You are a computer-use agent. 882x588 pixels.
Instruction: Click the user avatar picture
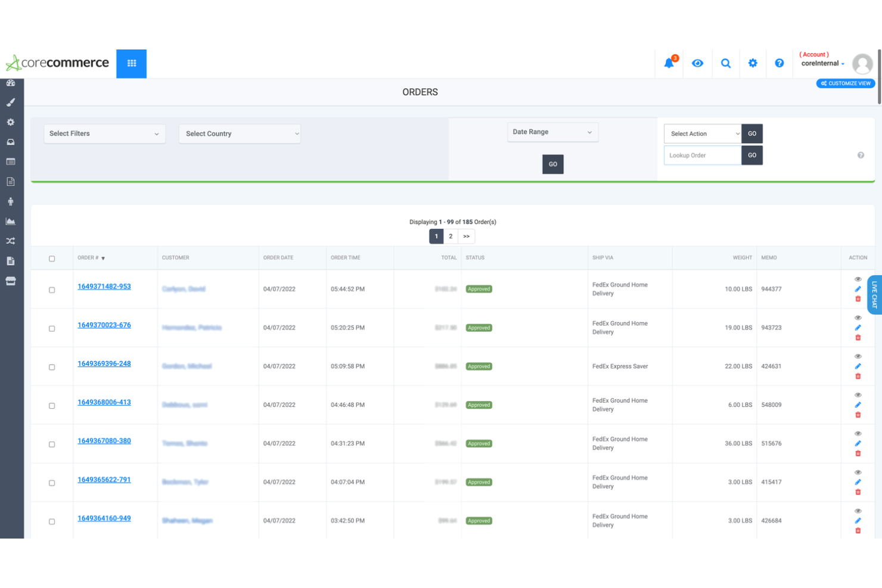tap(862, 64)
